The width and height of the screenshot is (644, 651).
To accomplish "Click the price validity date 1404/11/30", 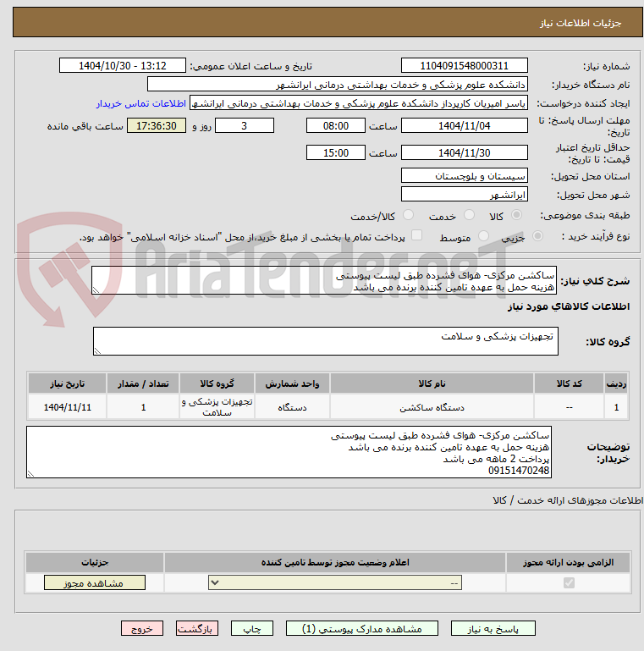I will tap(465, 152).
